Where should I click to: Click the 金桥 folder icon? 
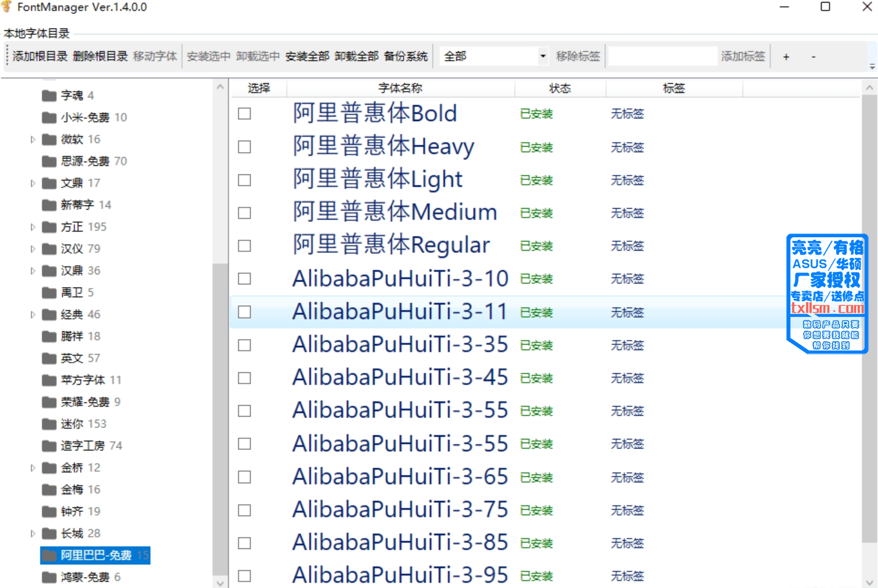tap(49, 468)
